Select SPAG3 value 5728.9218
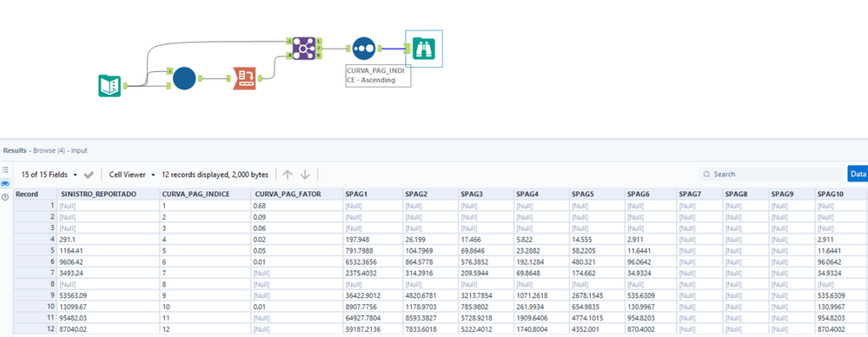 [487, 318]
